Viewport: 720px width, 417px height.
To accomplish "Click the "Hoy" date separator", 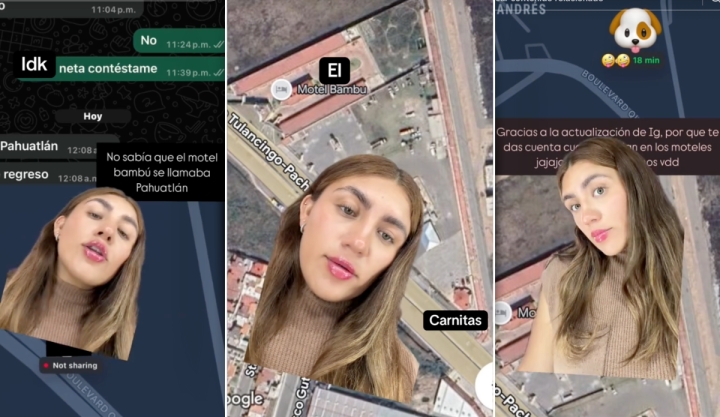I will pyautogui.click(x=92, y=116).
